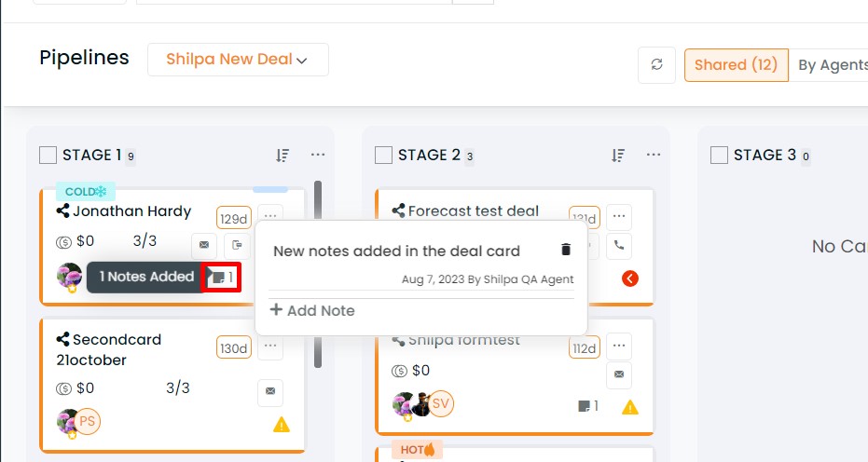The image size is (868, 462).
Task: Click the note text 'New notes added in the deal card'
Action: coord(397,251)
